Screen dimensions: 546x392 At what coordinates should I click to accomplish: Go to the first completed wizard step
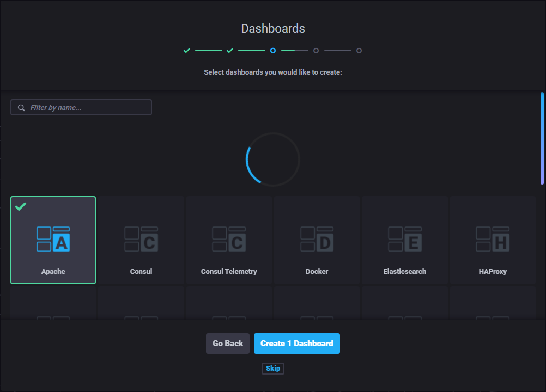187,51
